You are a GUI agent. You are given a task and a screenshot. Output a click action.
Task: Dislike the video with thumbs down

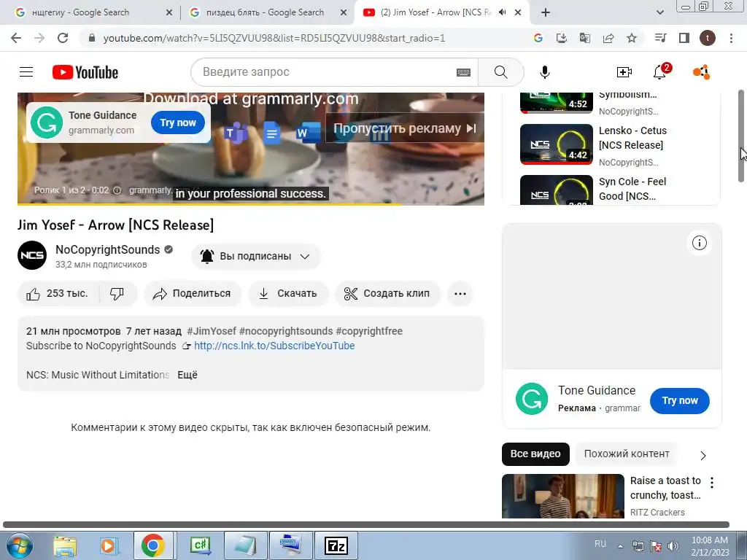click(117, 294)
